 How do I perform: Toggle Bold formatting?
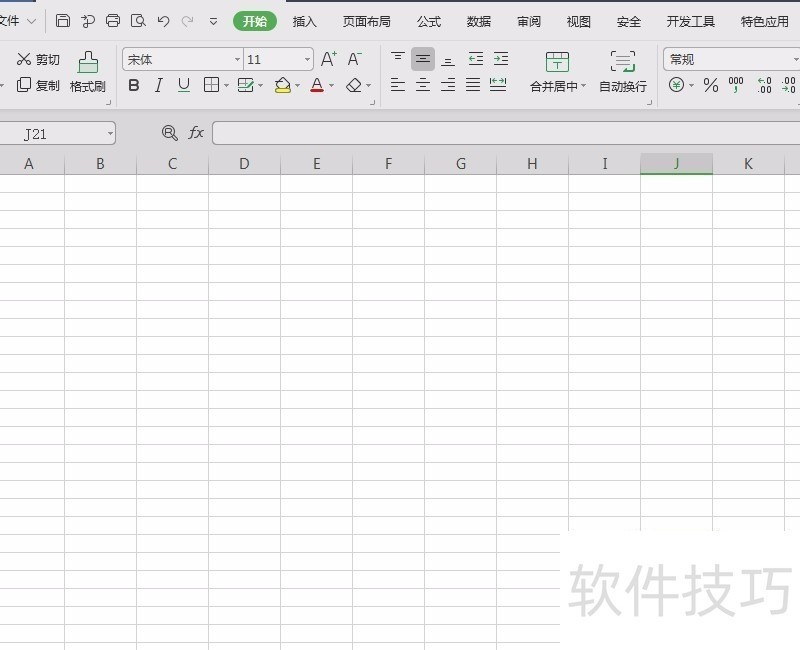(134, 85)
